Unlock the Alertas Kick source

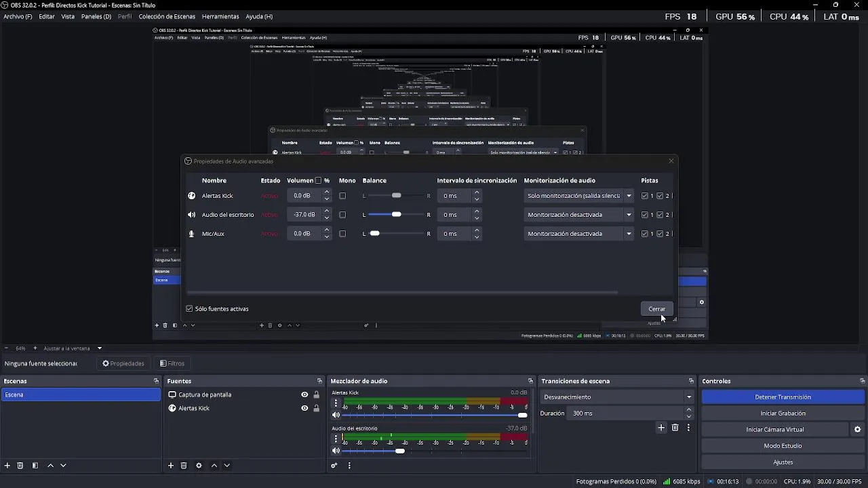coord(316,408)
